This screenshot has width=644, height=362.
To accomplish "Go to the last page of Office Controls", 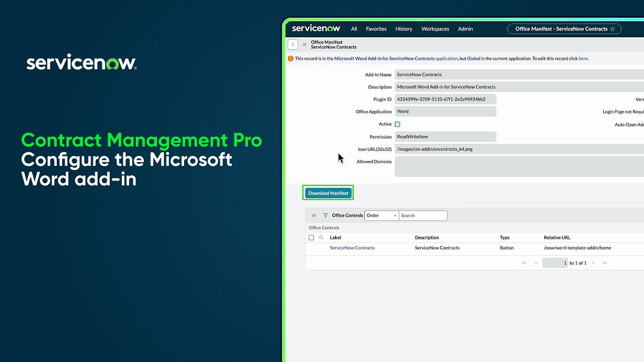I will [x=604, y=263].
